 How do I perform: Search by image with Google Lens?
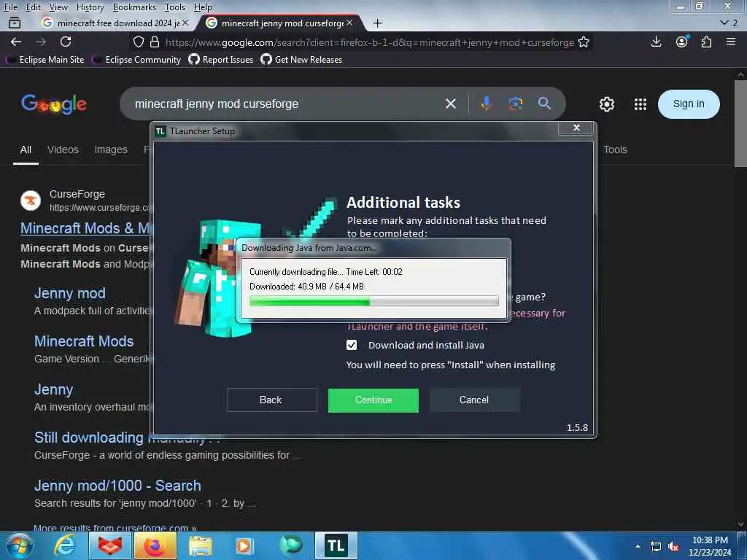tap(516, 104)
